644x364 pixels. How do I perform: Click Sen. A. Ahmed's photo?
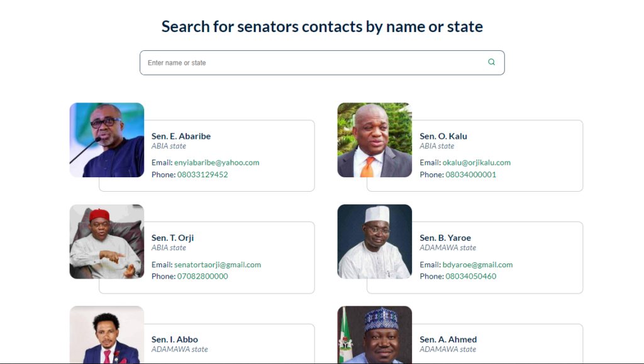click(x=374, y=334)
